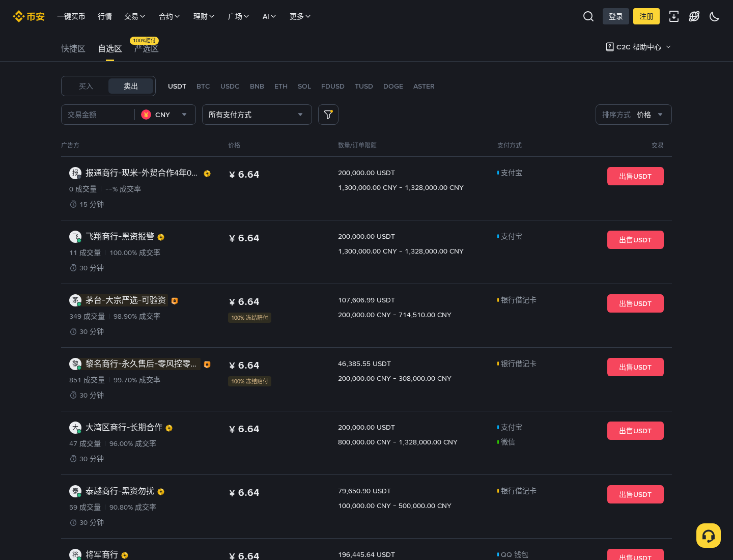Open the filter funnel icon
Viewport: 733px width, 560px height.
pyautogui.click(x=328, y=115)
